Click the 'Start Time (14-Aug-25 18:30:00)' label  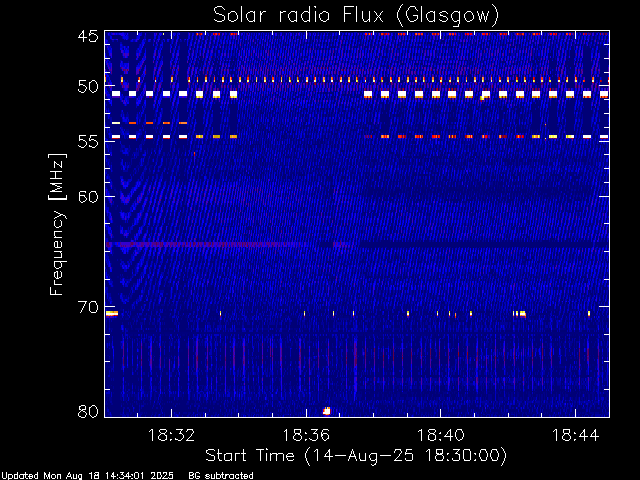(x=356, y=456)
